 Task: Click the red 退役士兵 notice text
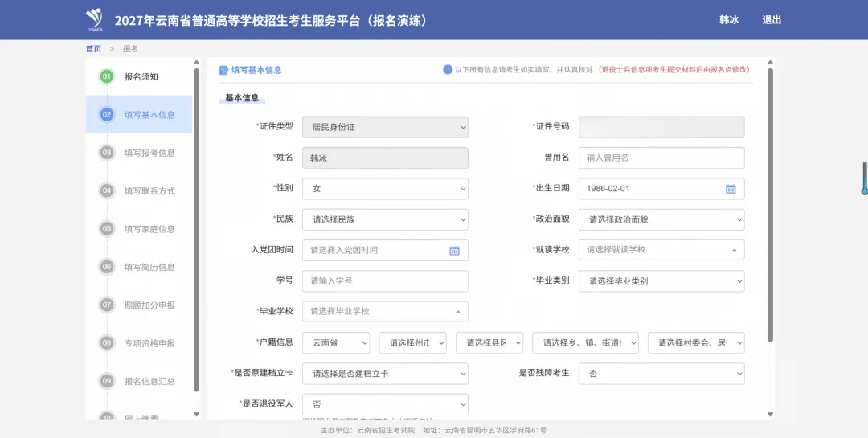point(675,70)
